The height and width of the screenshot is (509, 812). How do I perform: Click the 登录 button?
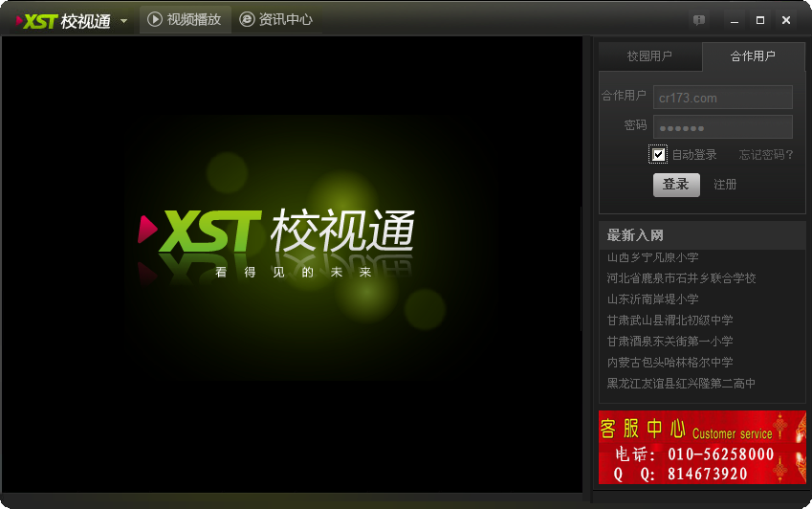(x=676, y=185)
